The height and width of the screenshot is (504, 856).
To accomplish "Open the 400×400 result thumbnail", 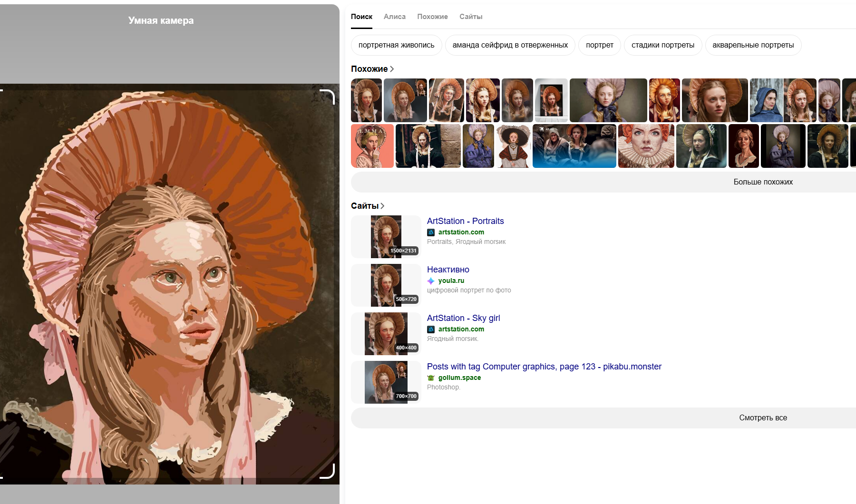I will click(x=386, y=334).
